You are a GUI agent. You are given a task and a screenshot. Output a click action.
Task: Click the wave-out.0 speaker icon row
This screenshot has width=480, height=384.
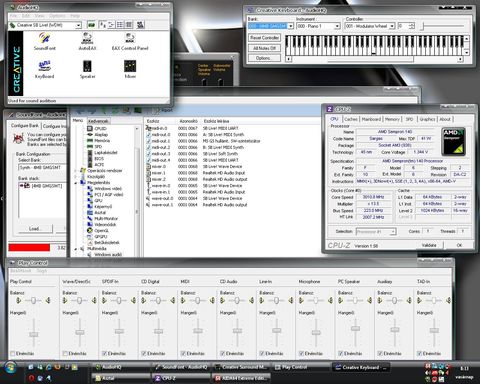(x=197, y=198)
